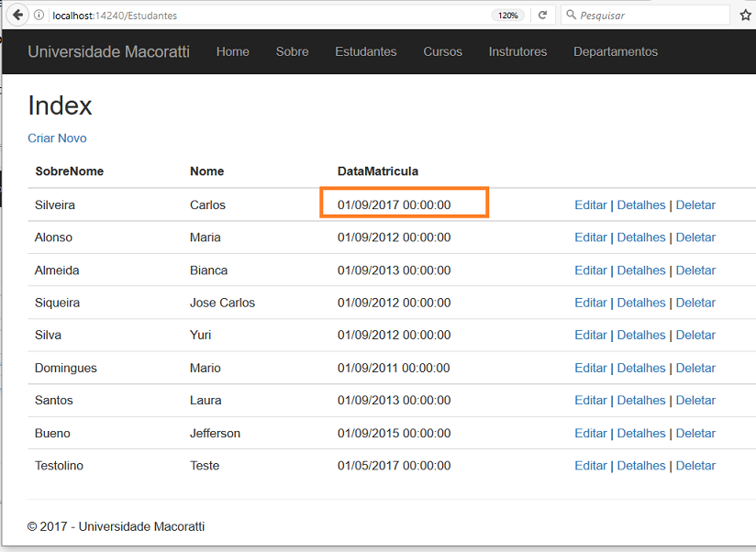Image resolution: width=756 pixels, height=552 pixels.
Task: Go to Home menu item
Action: tap(233, 51)
